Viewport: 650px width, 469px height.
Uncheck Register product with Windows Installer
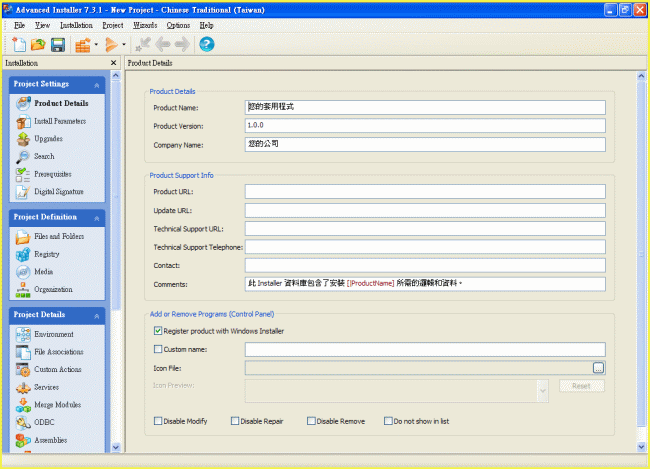point(158,331)
